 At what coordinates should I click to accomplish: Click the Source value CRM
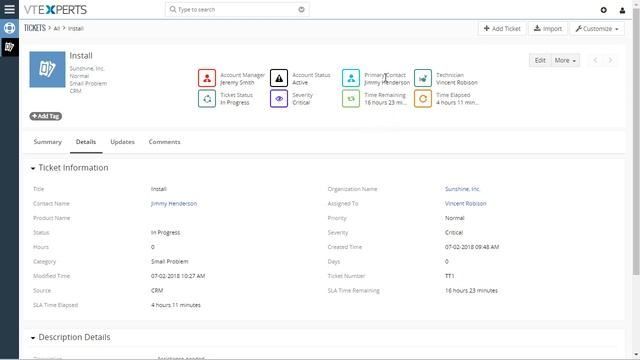tap(157, 291)
